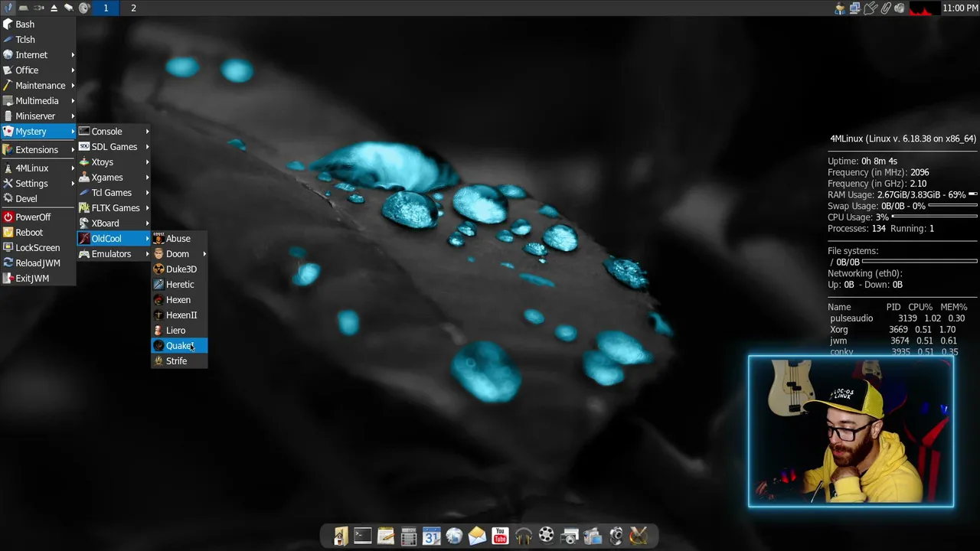Choose PowerOff in the main menu
This screenshot has width=980, height=551.
click(x=38, y=217)
